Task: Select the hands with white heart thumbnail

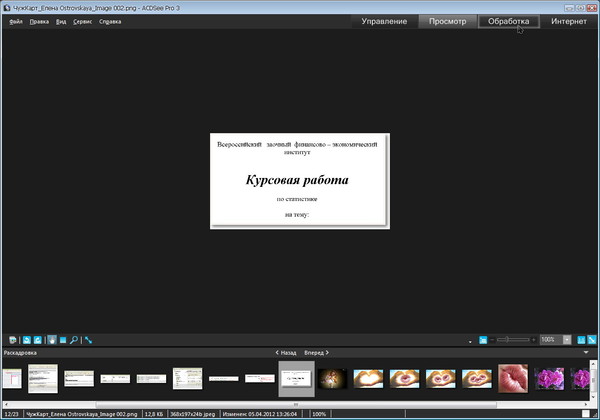Action: tap(368, 379)
